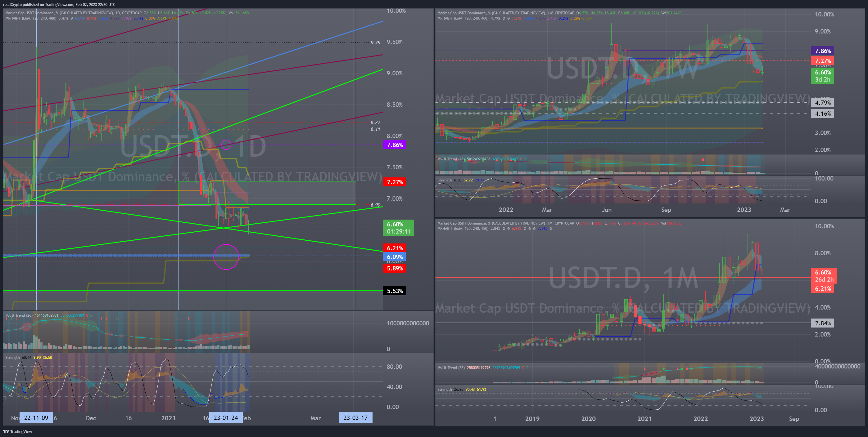Click Dec on the 1D time axis
Viewport: 868px width, 437px height.
click(91, 418)
